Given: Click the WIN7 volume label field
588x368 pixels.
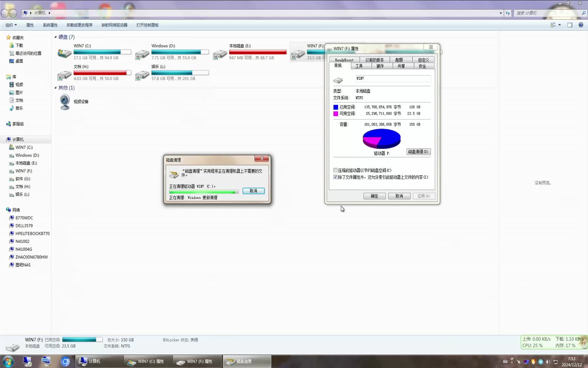Looking at the screenshot, I should [393, 78].
